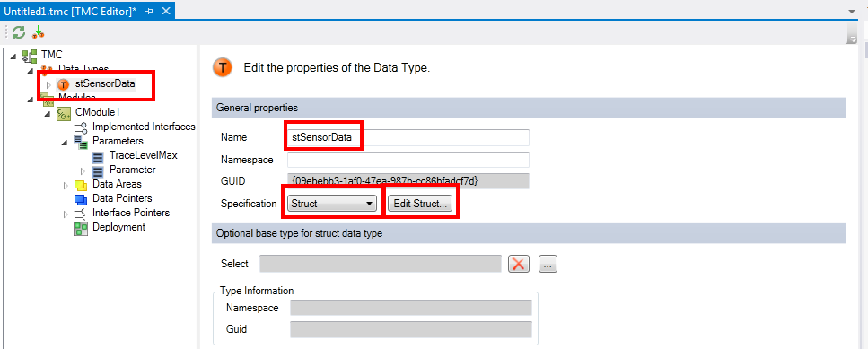868x349 pixels.
Task: Select stSensorData in the tree
Action: pyautogui.click(x=105, y=84)
